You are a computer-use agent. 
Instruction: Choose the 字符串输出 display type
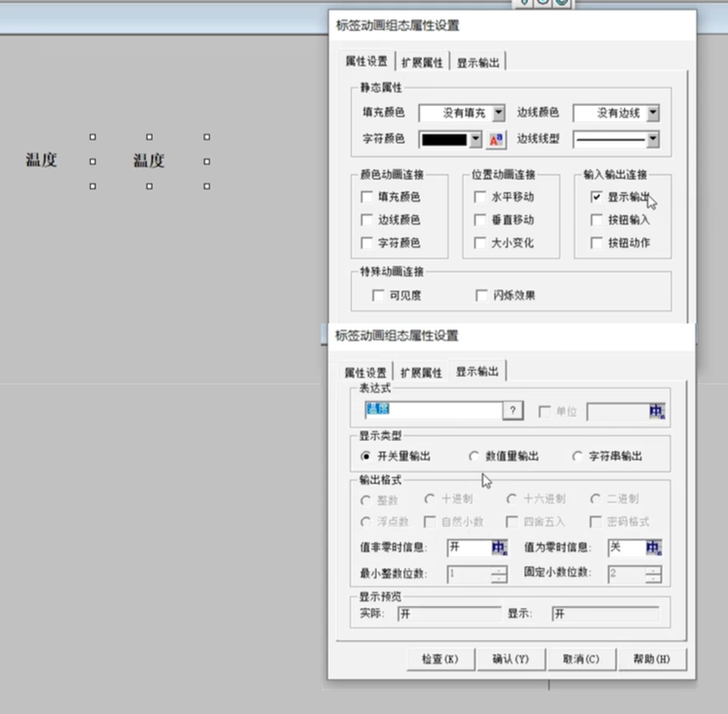pyautogui.click(x=577, y=456)
